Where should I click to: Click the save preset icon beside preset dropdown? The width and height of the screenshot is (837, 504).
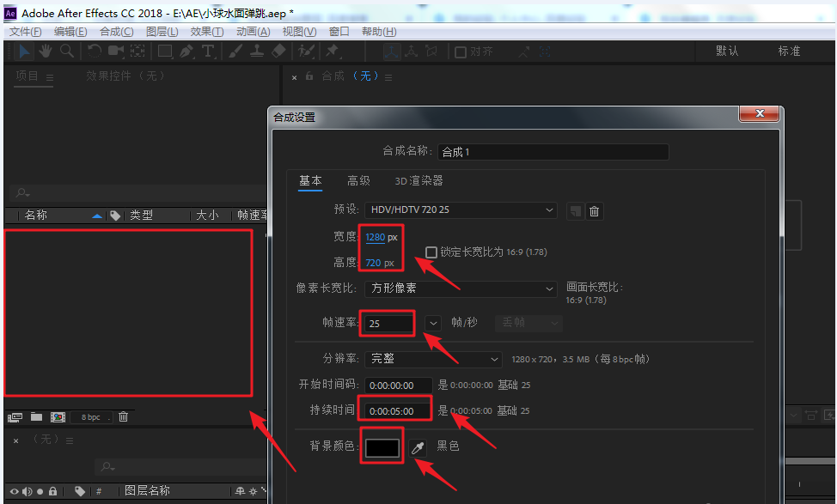(575, 211)
